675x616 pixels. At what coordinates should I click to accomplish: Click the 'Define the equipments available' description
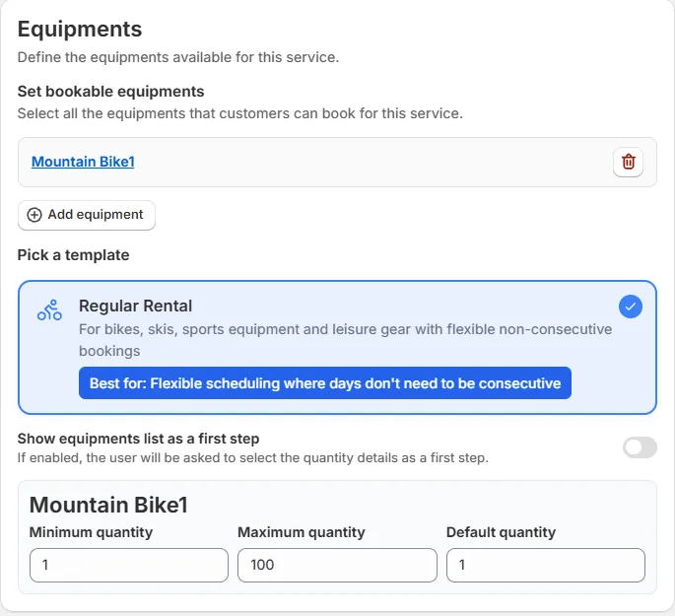[178, 57]
